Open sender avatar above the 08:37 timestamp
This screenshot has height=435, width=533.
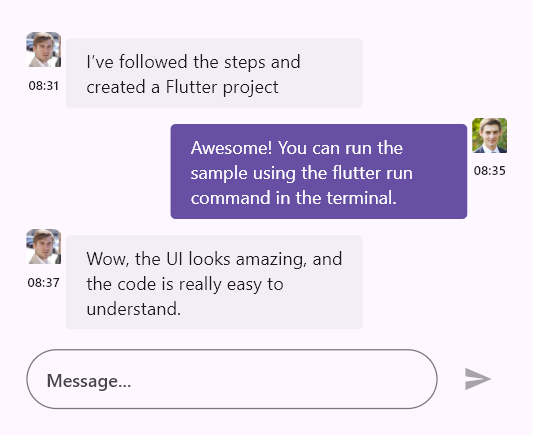[x=44, y=246]
